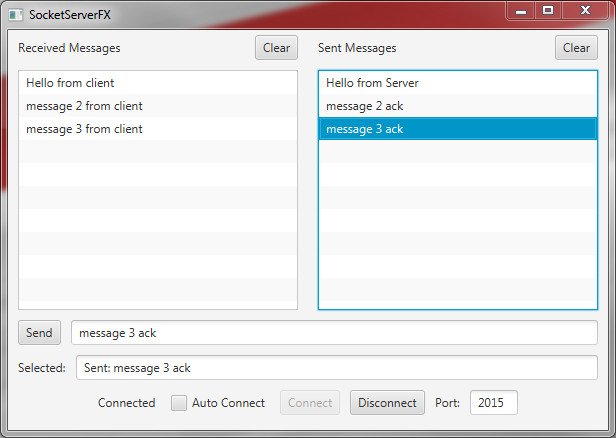Click the disabled Connect button
The width and height of the screenshot is (616, 438).
pos(310,403)
